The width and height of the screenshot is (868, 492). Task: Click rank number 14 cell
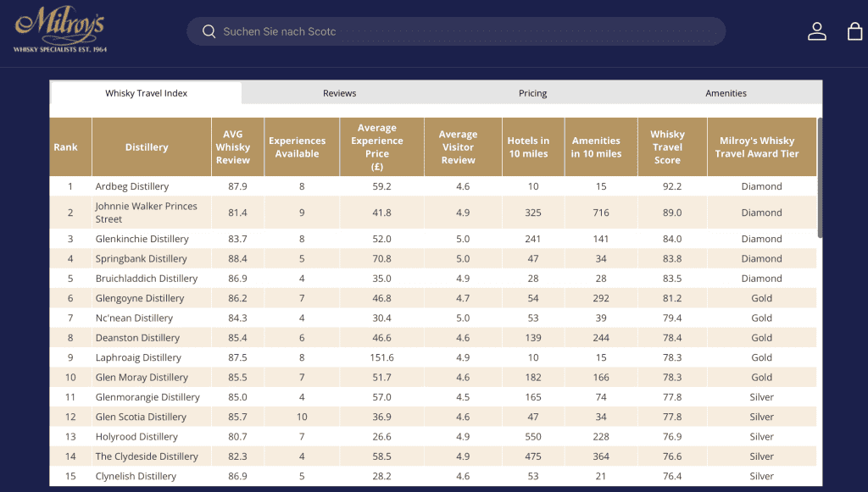[70, 456]
